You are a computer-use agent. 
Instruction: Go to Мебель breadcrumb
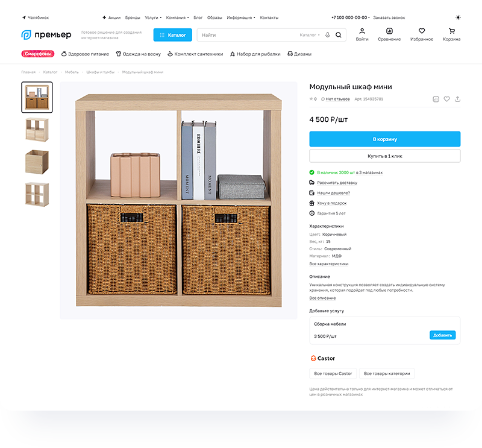point(72,72)
